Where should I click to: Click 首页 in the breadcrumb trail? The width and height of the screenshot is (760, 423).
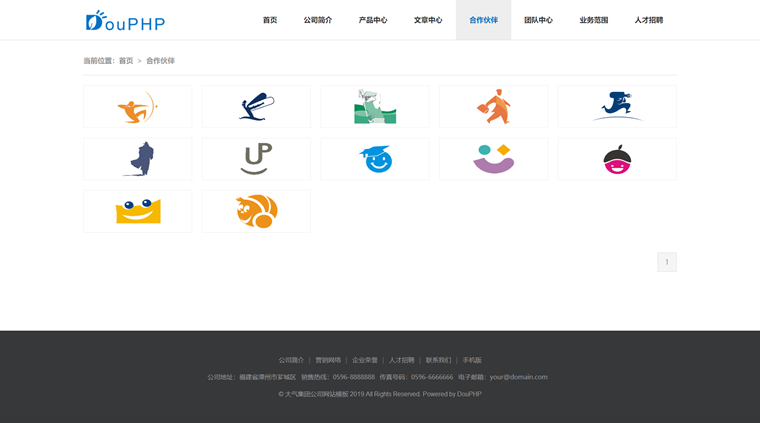126,61
